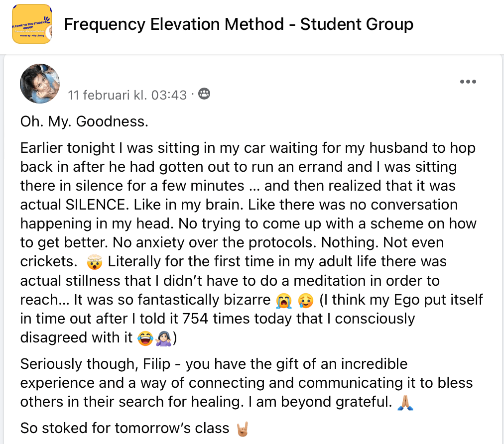Click 'So stoked for tomorrow's class' line

point(125,428)
